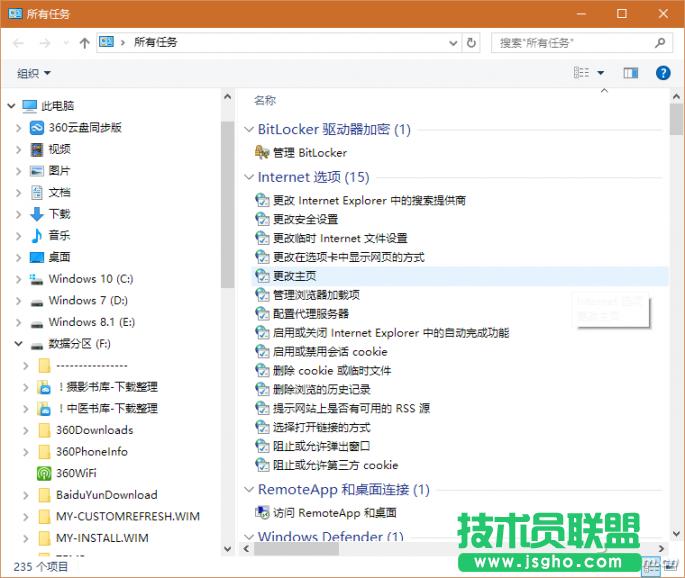Click the search magnifier icon
Screen dimensions: 685x578
coord(660,43)
